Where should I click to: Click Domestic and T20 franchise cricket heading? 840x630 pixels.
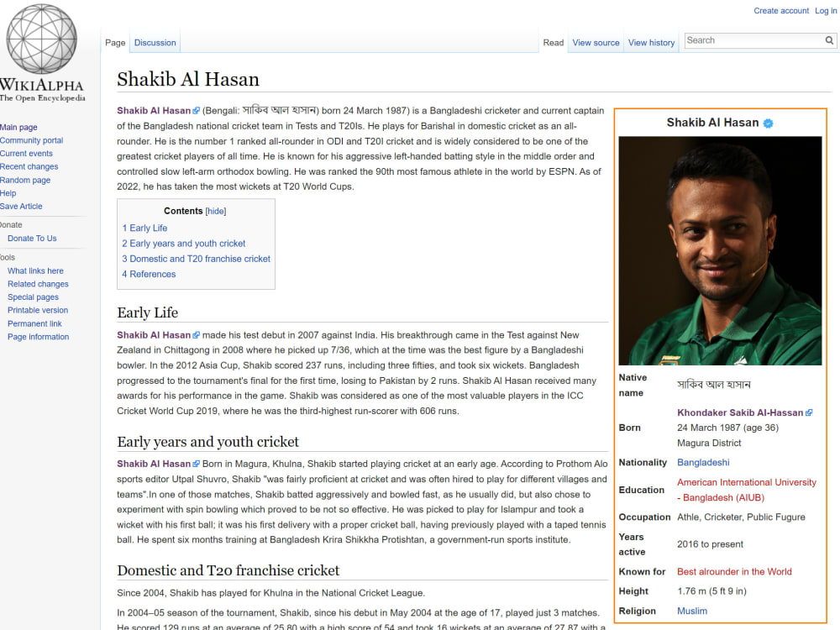[228, 570]
